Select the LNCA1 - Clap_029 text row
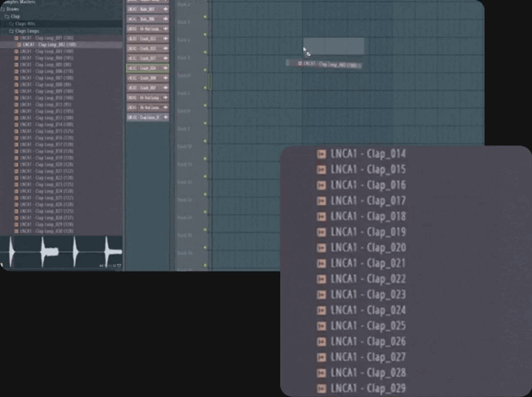 pyautogui.click(x=368, y=388)
